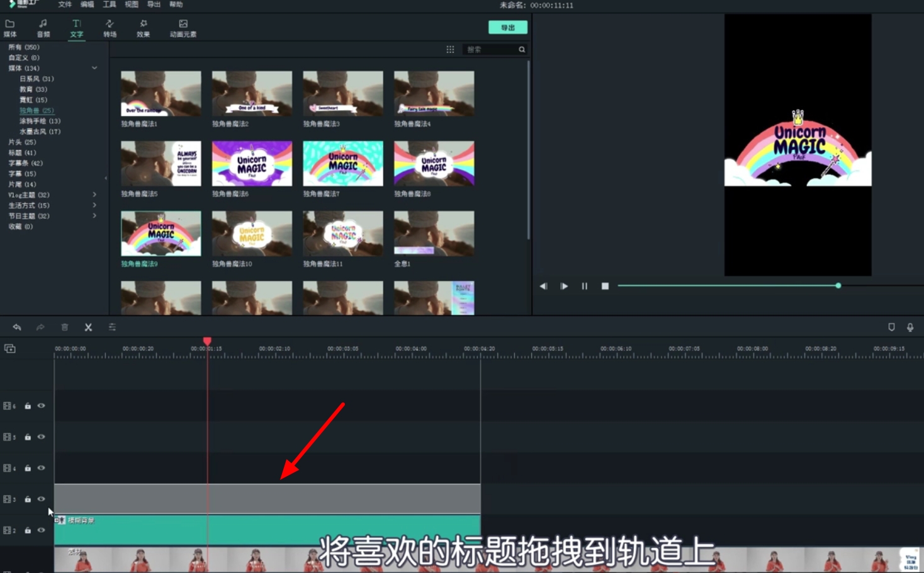
Task: Pause the preview
Action: (x=585, y=286)
